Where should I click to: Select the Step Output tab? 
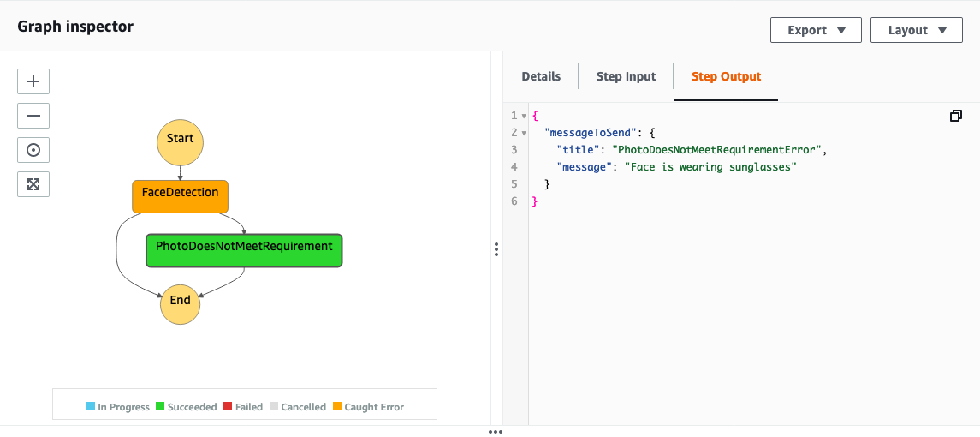point(727,76)
